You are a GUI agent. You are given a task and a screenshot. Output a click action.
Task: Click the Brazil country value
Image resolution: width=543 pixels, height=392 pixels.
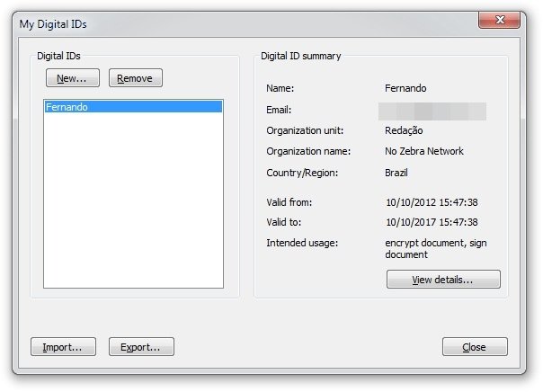[x=396, y=173]
